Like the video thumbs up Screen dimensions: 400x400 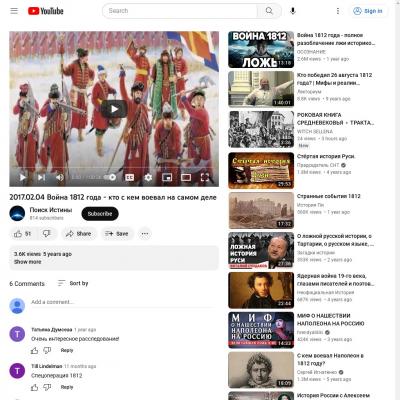22,234
